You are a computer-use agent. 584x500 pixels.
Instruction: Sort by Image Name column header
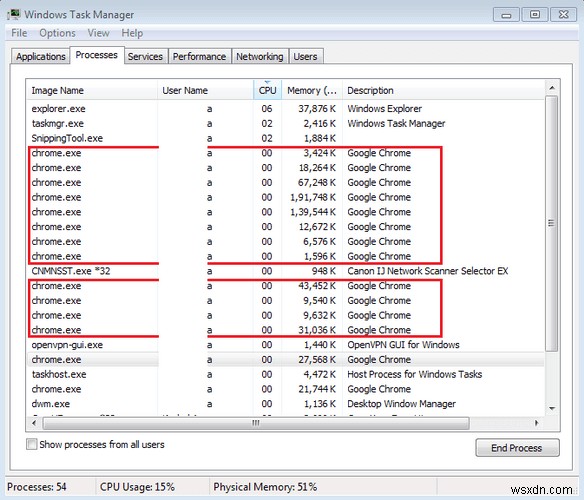click(x=92, y=91)
